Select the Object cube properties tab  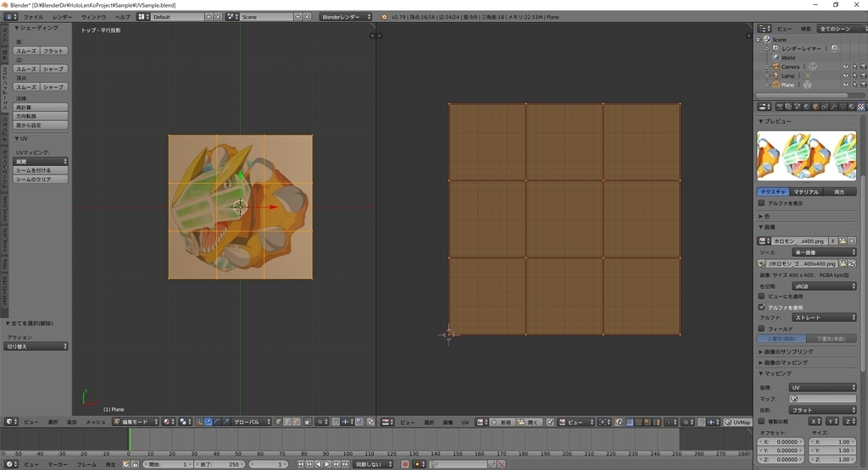pos(815,107)
